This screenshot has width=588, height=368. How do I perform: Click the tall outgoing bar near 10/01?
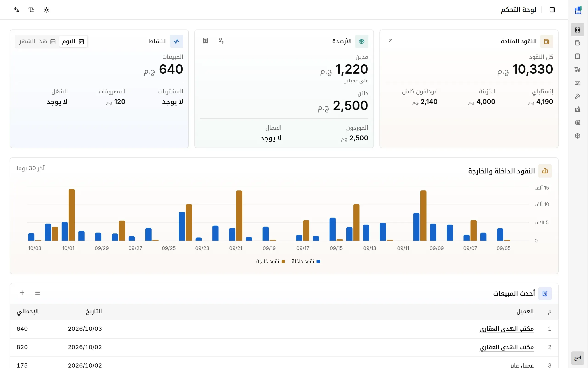pyautogui.click(x=72, y=215)
